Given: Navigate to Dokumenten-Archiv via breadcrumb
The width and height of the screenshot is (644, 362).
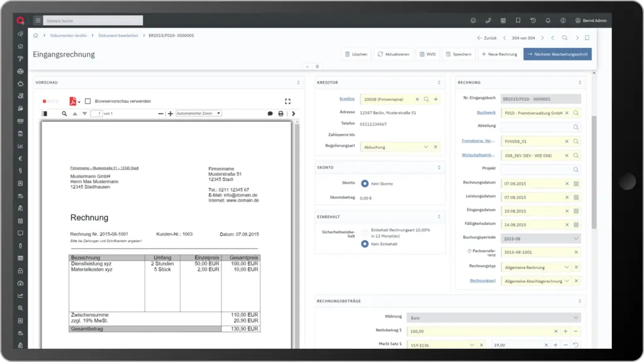Looking at the screenshot, I should coord(69,36).
